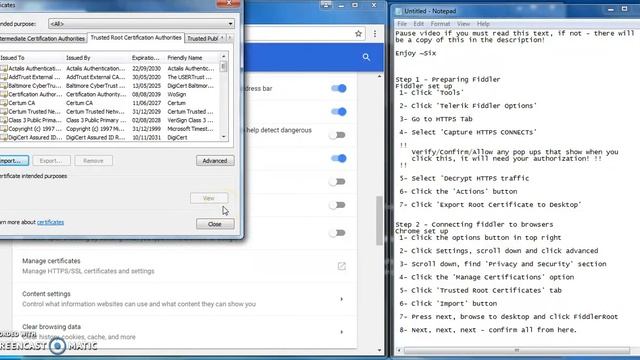Expand the Clear browsing data row arrow
This screenshot has height=360, width=640.
[342, 332]
